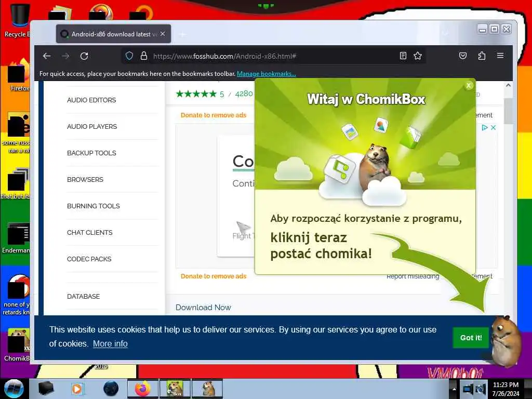Click the fosshub URL address field
Image resolution: width=532 pixels, height=399 pixels.
click(273, 56)
